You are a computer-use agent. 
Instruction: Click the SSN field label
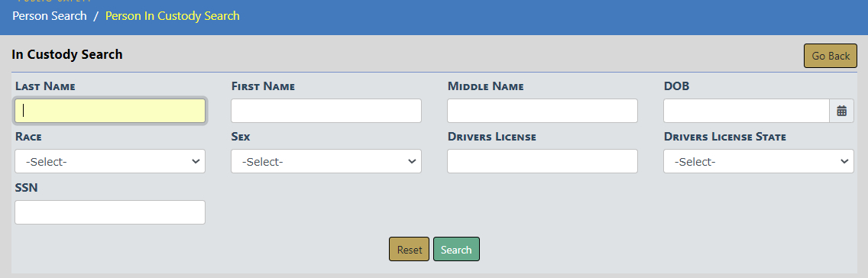click(x=27, y=188)
